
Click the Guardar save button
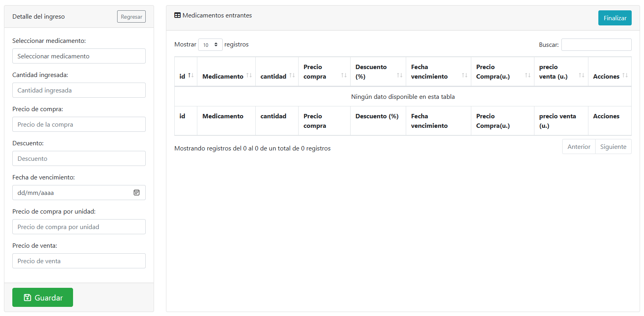tap(42, 297)
